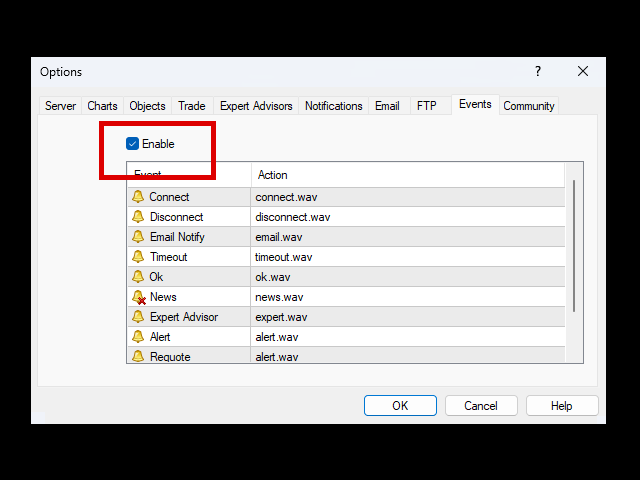Select the Timeout event name
This screenshot has width=640, height=480.
[169, 257]
